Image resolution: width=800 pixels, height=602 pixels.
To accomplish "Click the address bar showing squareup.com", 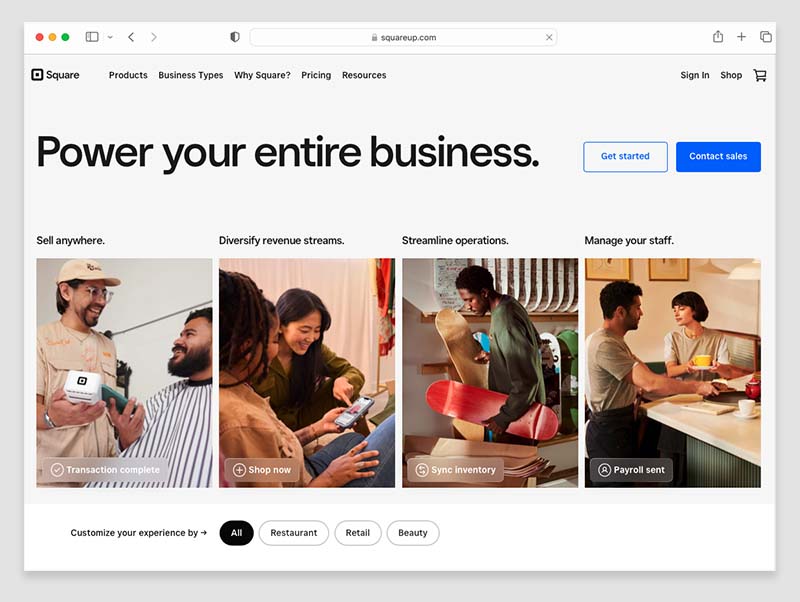I will point(403,37).
